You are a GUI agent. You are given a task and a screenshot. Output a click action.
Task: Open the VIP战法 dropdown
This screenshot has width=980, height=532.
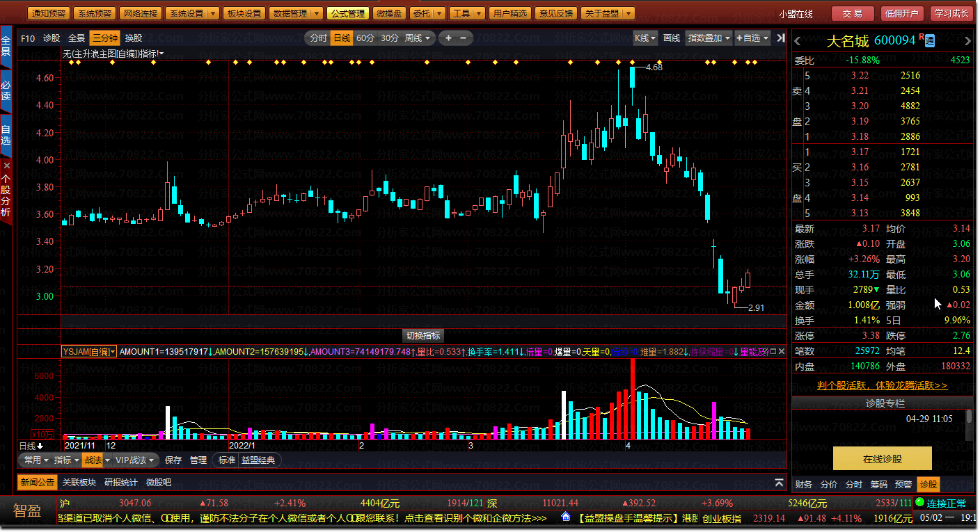click(x=135, y=460)
